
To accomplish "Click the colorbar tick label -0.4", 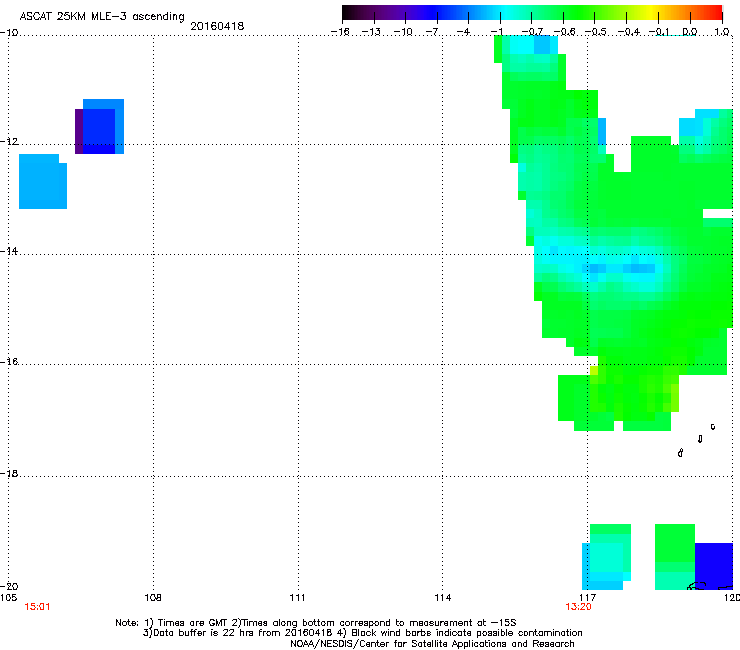I will point(629,32).
